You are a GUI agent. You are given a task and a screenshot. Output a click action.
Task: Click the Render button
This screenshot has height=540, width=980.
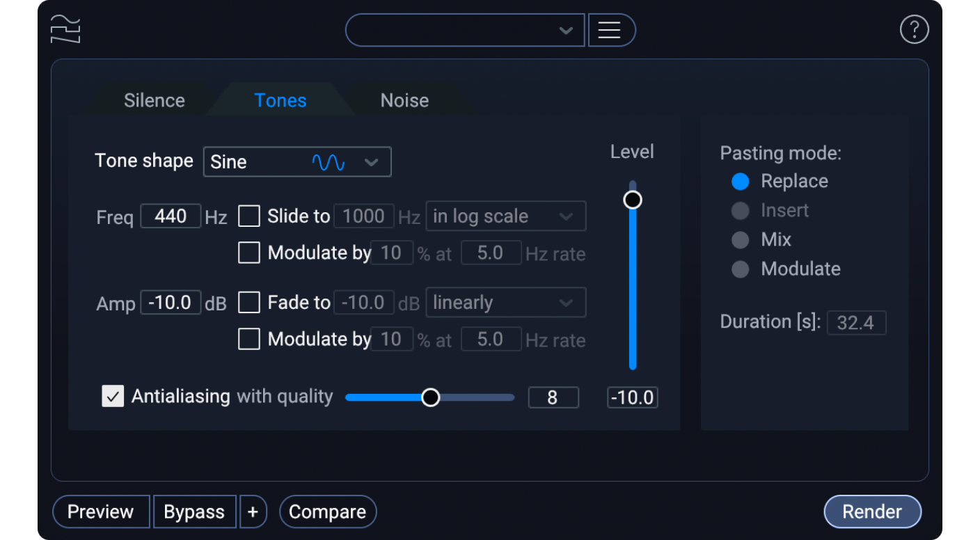coord(872,512)
